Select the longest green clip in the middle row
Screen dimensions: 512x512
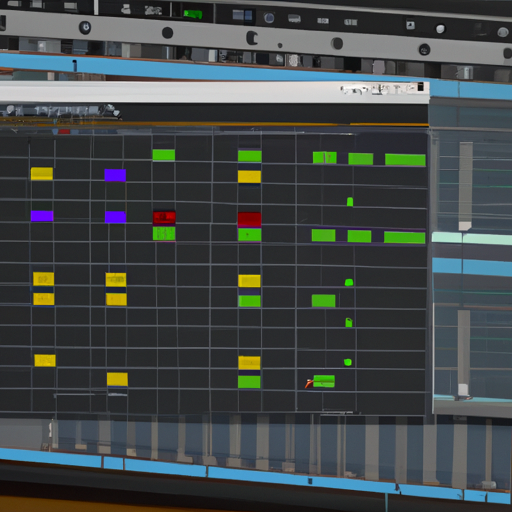(x=405, y=238)
